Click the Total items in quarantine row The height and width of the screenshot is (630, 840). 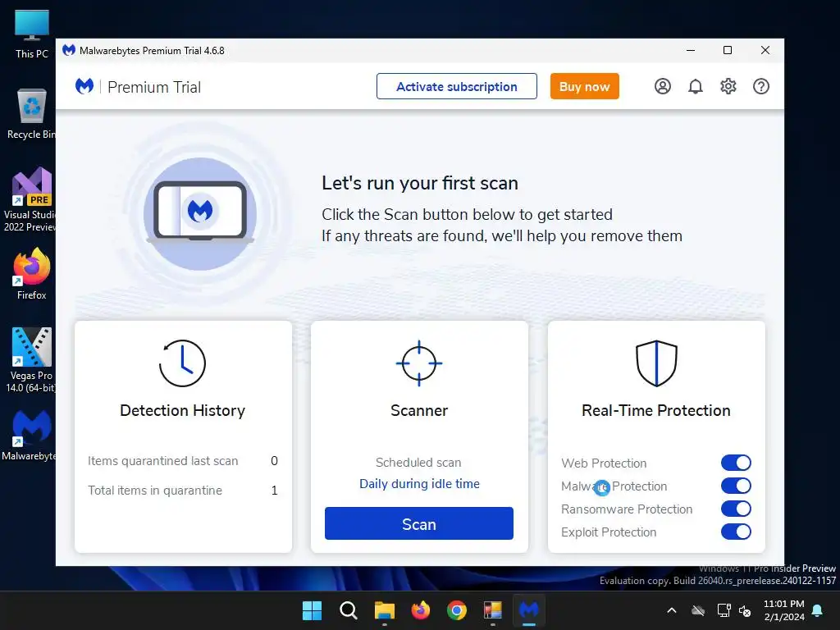click(x=183, y=491)
